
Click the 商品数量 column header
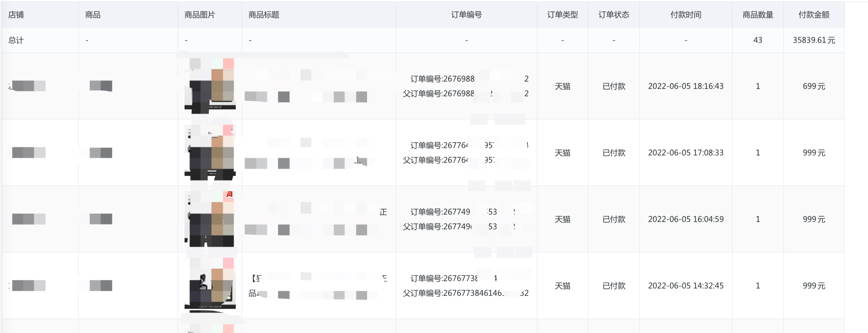758,15
